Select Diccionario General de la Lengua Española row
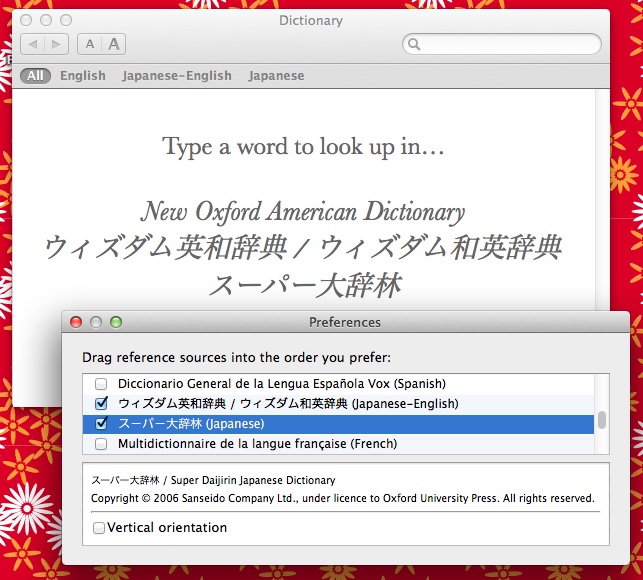 [338, 384]
